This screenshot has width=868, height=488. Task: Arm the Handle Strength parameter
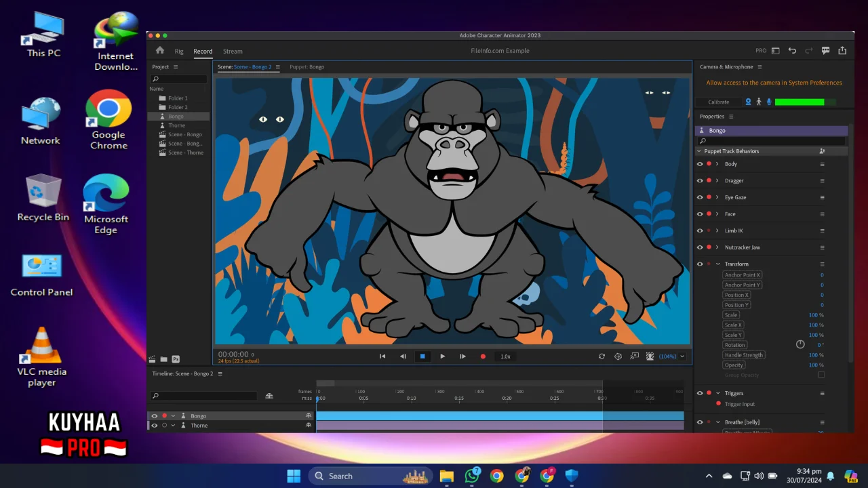tap(744, 355)
